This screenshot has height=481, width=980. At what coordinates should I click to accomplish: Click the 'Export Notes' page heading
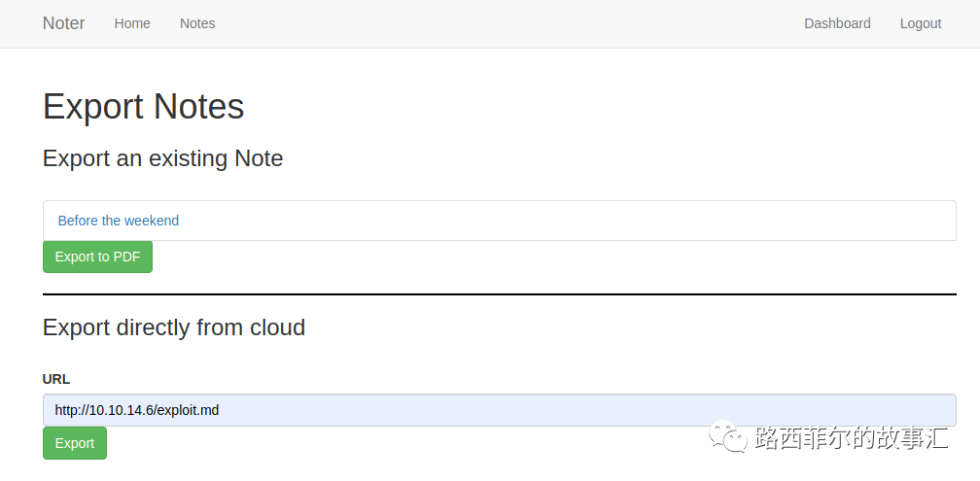click(144, 107)
